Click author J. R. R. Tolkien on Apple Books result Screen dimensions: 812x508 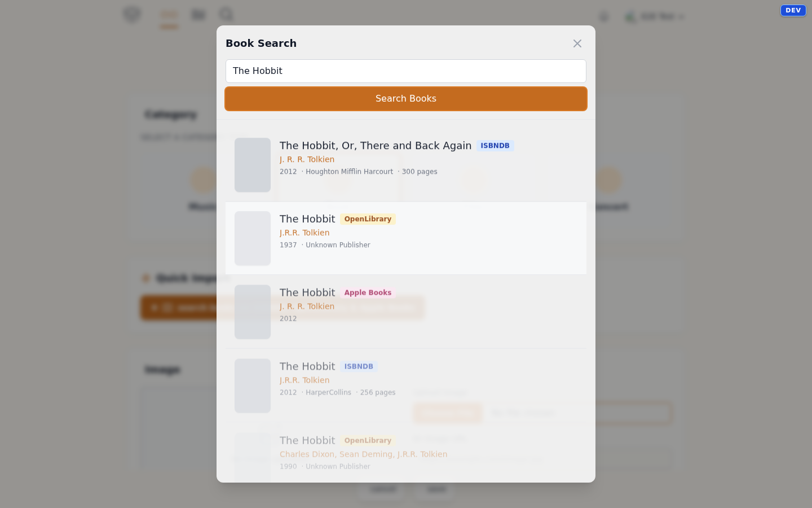pos(307,306)
